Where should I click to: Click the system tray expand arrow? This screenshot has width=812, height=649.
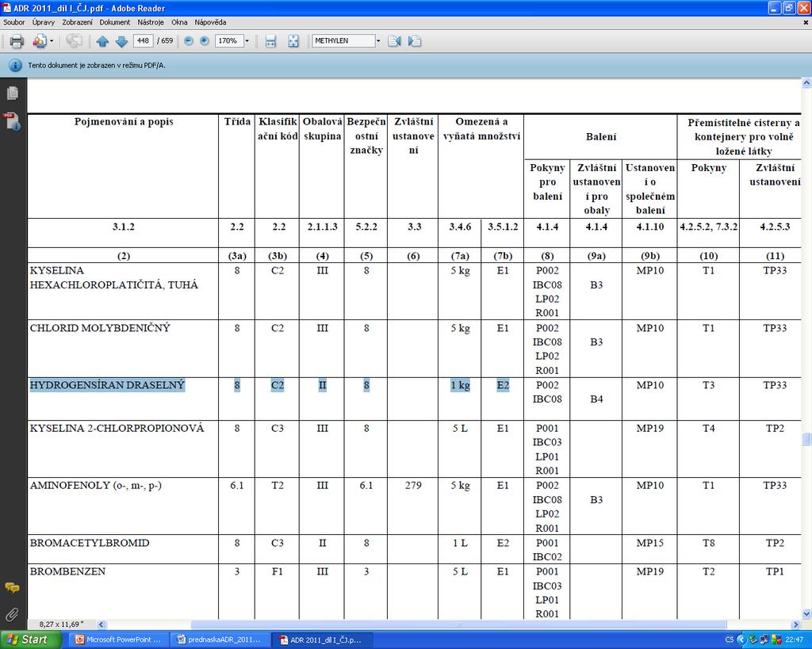(741, 639)
